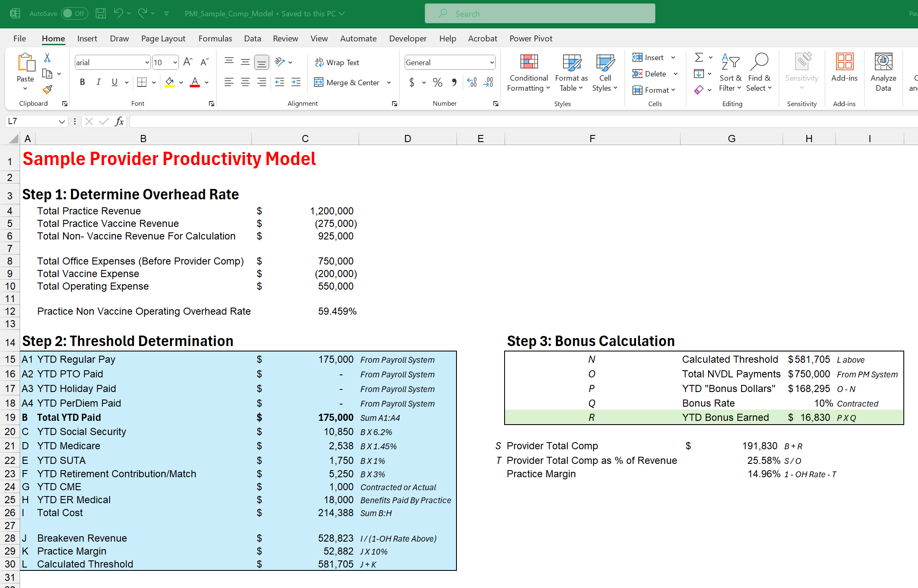Select the column C header

[x=305, y=138]
